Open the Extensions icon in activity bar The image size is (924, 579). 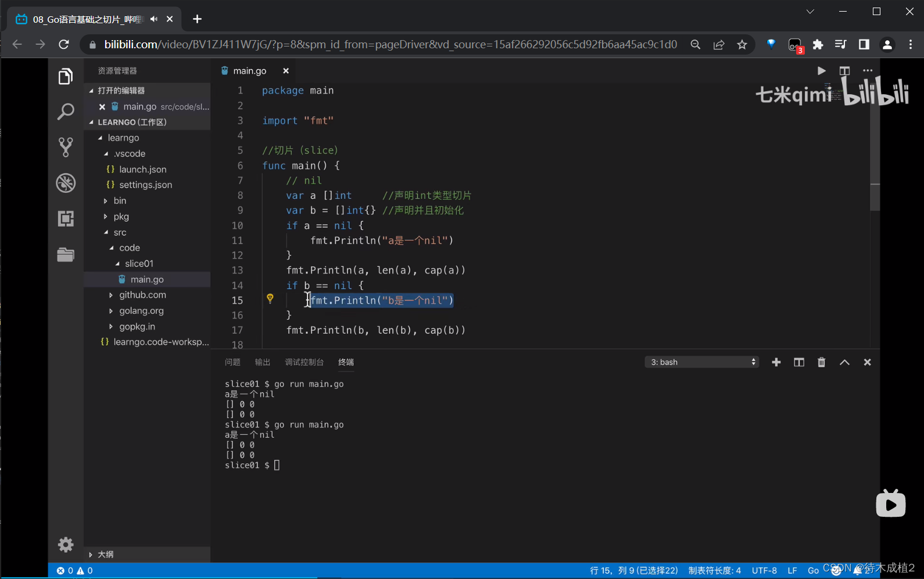coord(66,219)
